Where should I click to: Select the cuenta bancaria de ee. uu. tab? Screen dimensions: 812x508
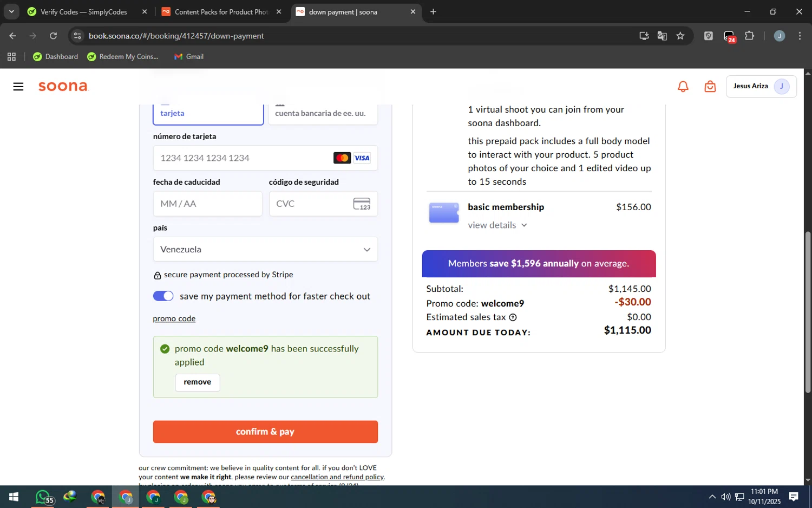click(x=323, y=113)
